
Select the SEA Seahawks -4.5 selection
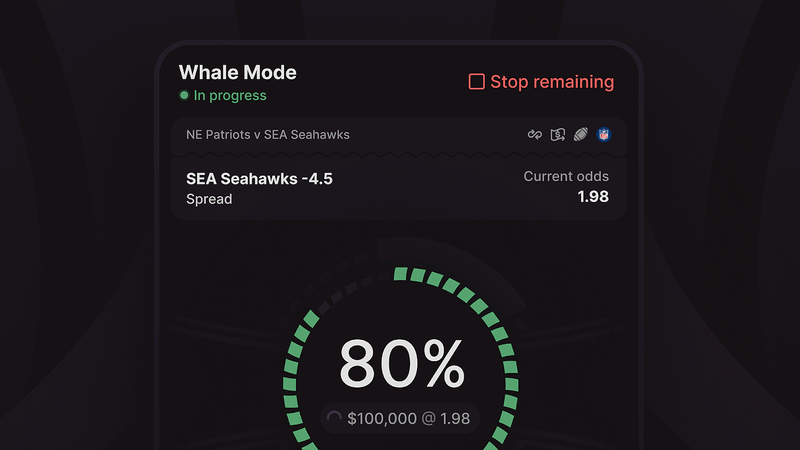(x=260, y=179)
